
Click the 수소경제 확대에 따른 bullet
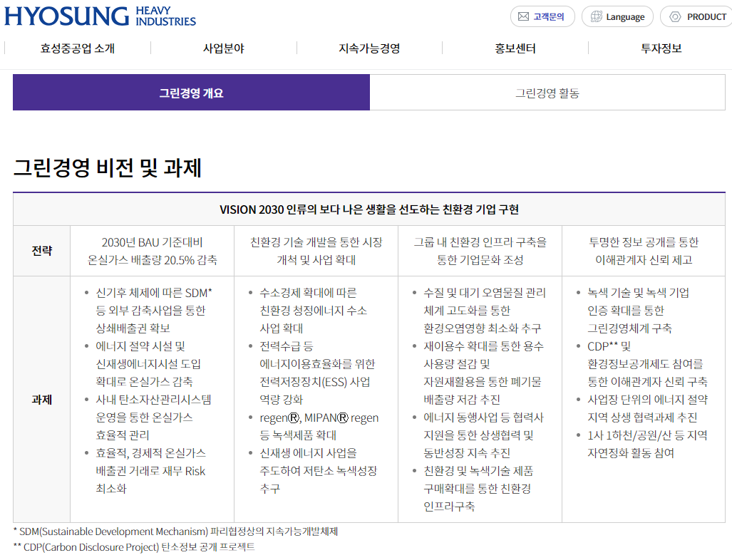(313, 311)
